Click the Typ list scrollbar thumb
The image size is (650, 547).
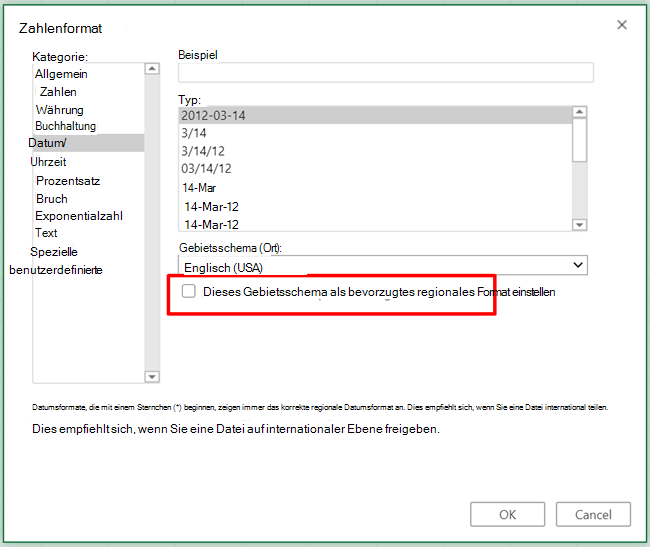580,140
